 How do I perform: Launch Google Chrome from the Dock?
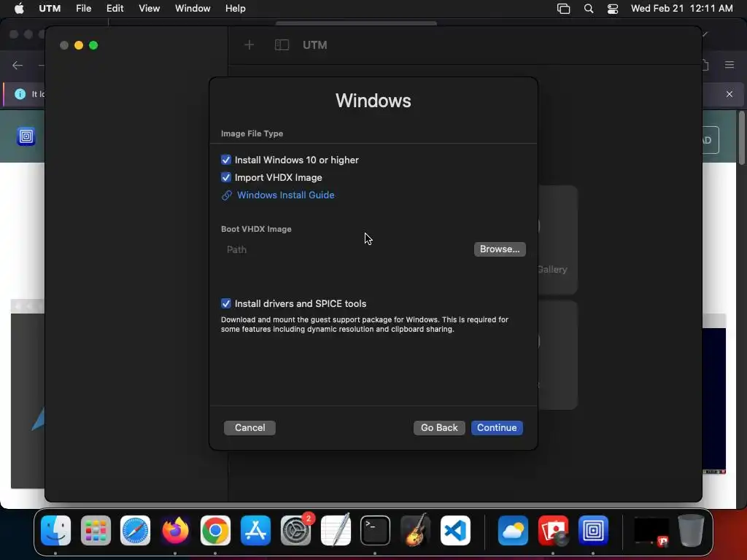[215, 530]
